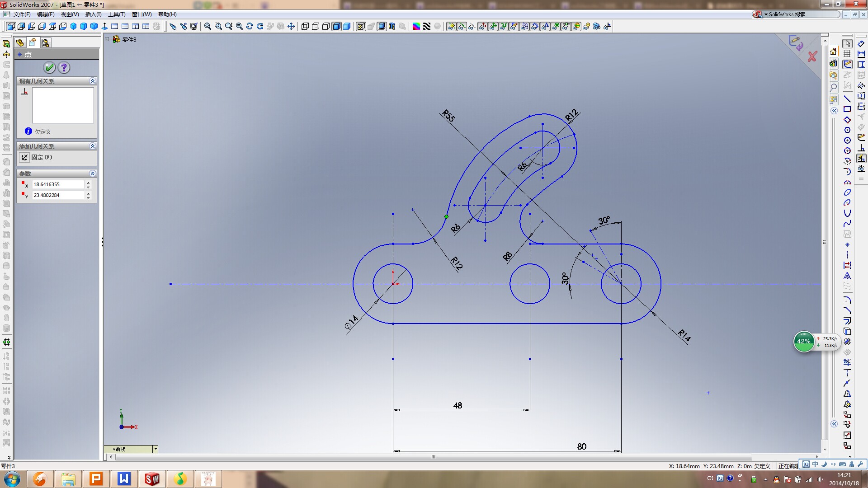The width and height of the screenshot is (868, 488).
Task: Select the Line sketch tool
Action: pyautogui.click(x=848, y=99)
